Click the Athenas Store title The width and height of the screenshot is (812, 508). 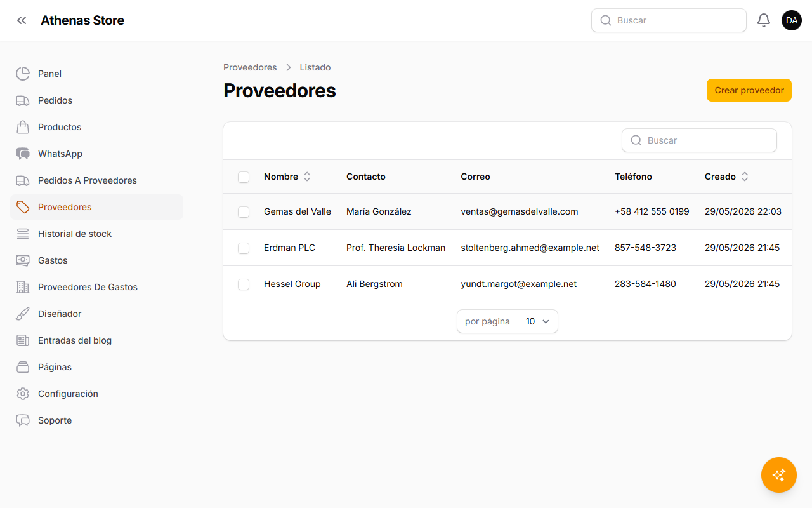(x=82, y=20)
